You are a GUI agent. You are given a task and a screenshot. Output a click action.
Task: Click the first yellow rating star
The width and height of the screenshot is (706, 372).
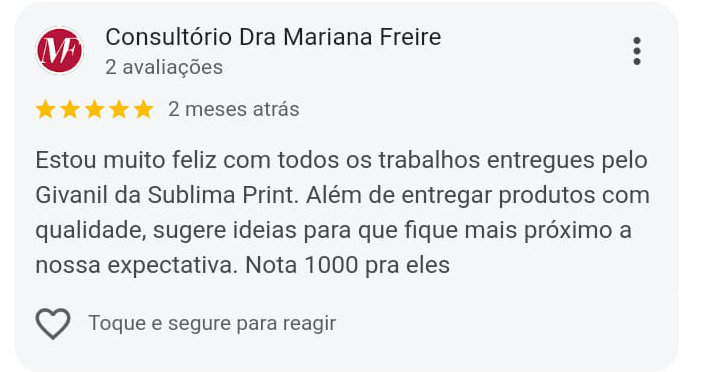(45, 109)
